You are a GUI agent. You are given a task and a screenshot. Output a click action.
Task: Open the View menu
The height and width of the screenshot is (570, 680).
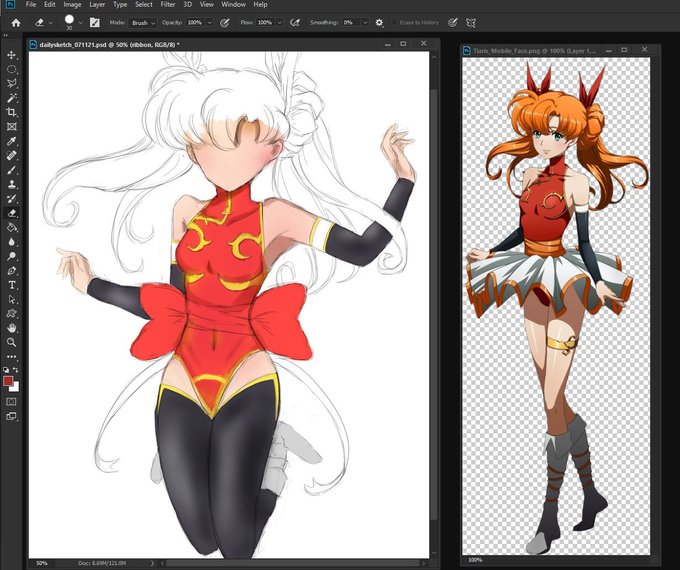pyautogui.click(x=206, y=5)
